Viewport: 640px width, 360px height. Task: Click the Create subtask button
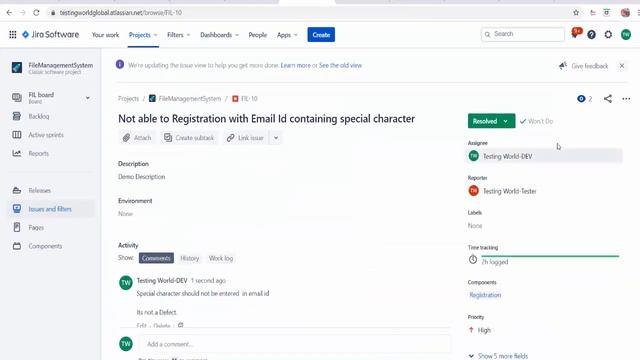point(189,138)
